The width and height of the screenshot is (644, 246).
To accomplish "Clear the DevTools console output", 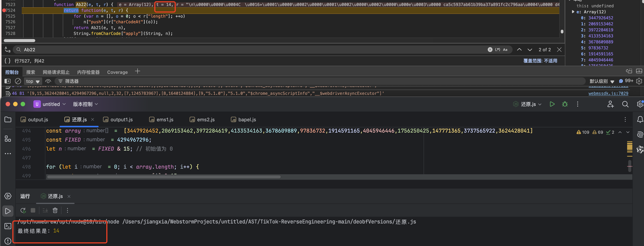I will 18,81.
